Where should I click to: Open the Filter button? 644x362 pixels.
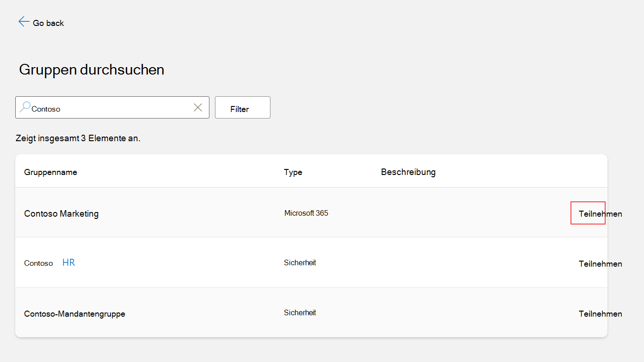[x=243, y=107]
